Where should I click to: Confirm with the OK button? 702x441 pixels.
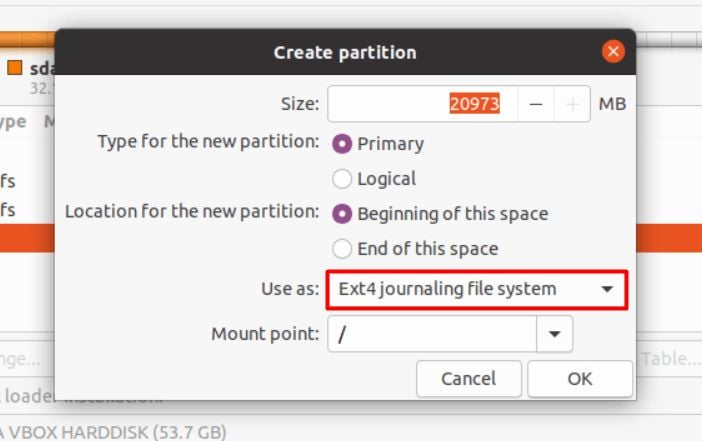tap(580, 379)
